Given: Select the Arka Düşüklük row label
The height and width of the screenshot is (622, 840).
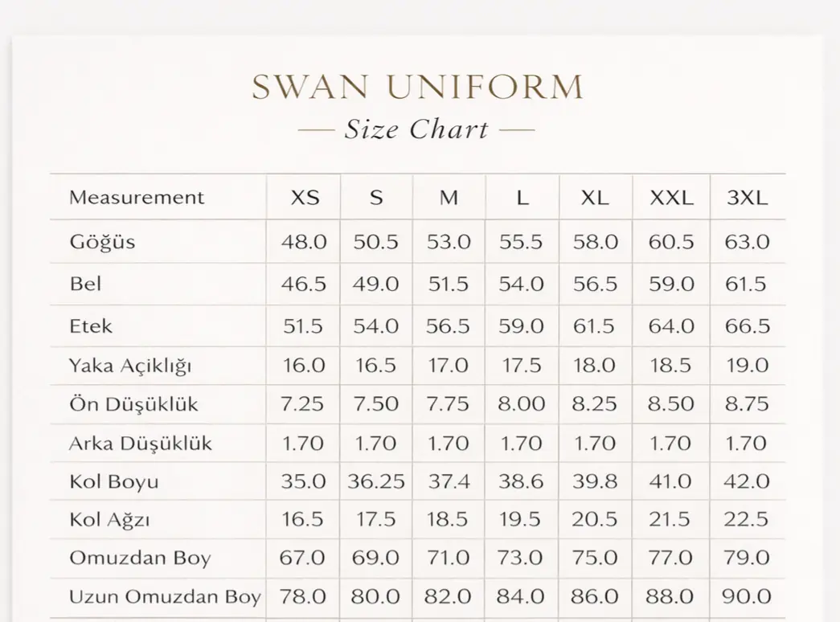Looking at the screenshot, I should tap(141, 444).
